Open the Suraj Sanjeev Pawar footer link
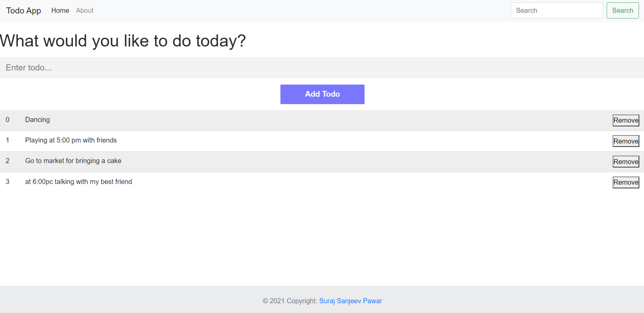 tap(351, 301)
